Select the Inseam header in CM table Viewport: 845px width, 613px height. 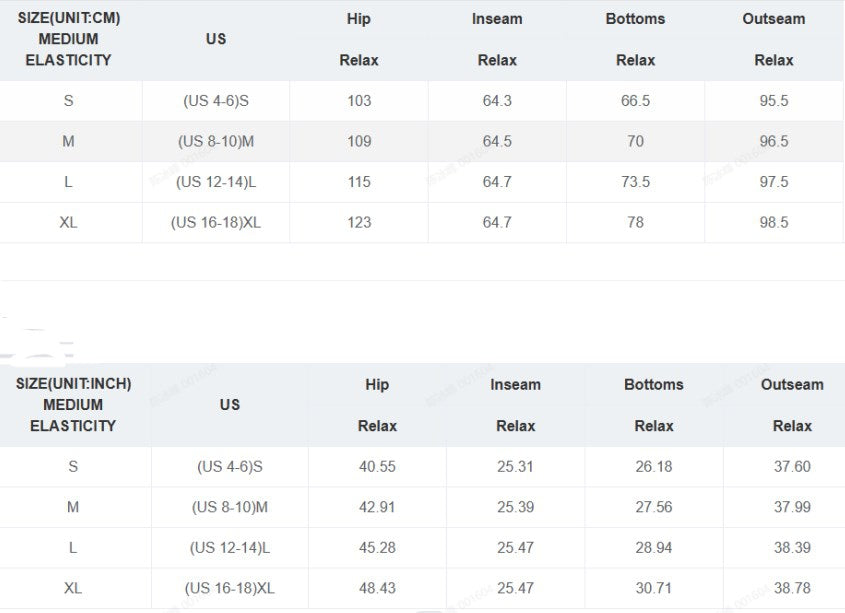coord(497,19)
